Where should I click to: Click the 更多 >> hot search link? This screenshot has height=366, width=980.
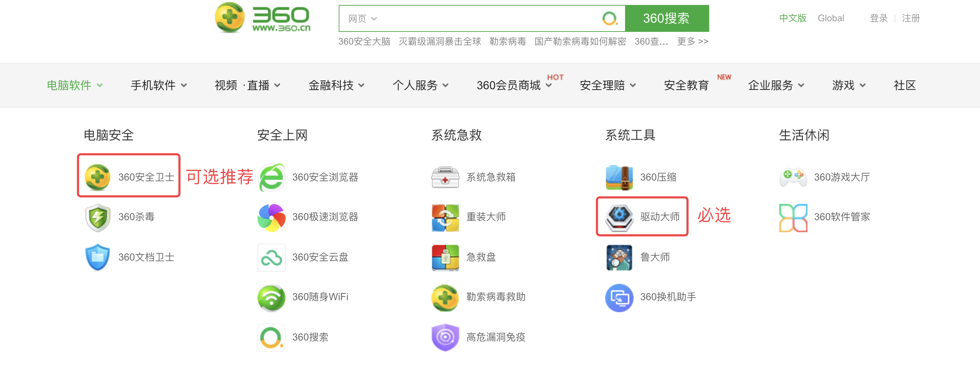pyautogui.click(x=692, y=41)
